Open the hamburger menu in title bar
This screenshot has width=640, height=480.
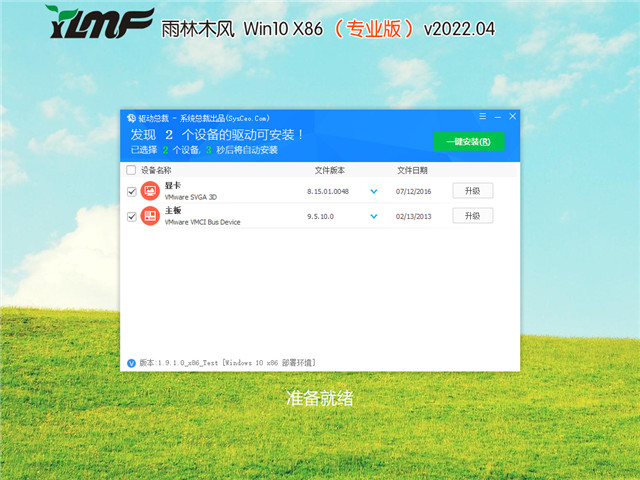(482, 117)
